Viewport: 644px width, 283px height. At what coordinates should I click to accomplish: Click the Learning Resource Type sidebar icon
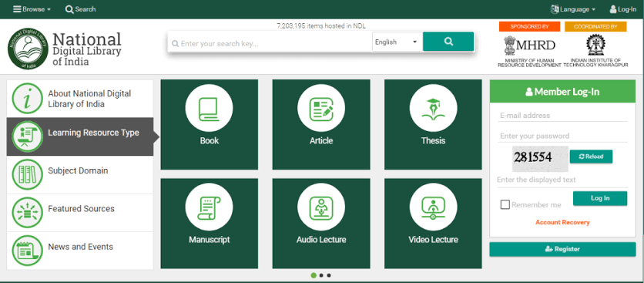point(28,136)
